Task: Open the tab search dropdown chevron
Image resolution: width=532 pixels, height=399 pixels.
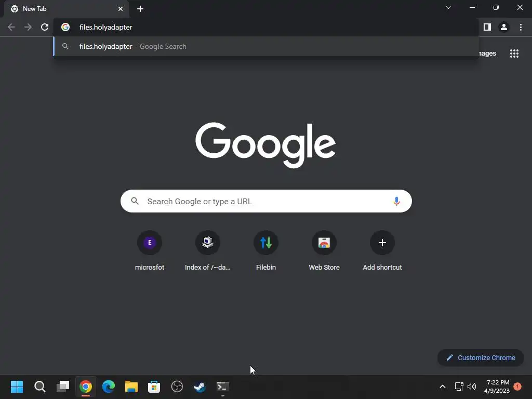Action: [448, 7]
